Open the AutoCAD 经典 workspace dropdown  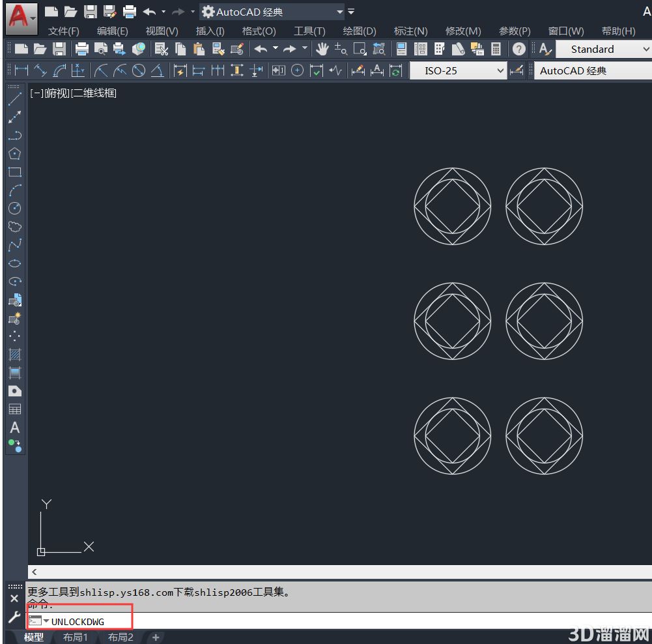click(x=272, y=12)
